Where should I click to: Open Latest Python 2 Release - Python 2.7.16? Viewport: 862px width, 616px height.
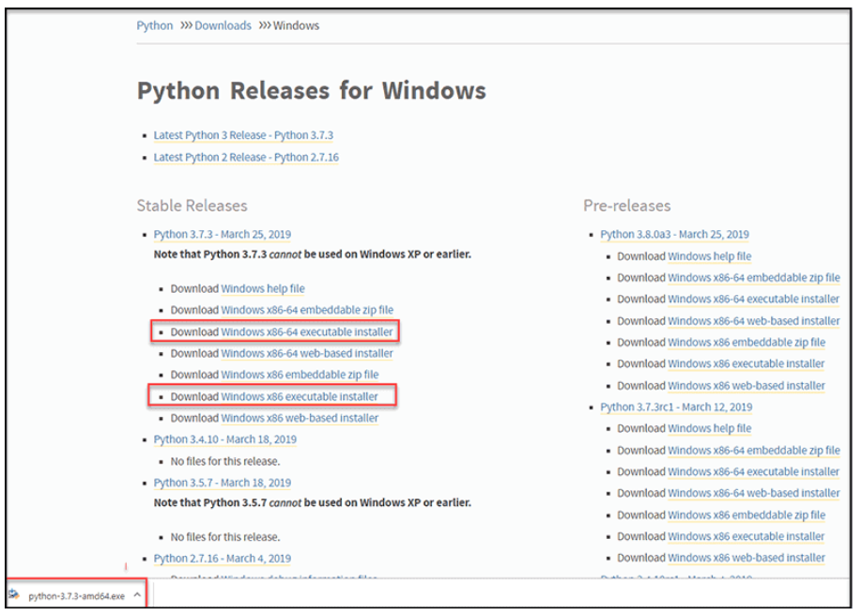(246, 157)
